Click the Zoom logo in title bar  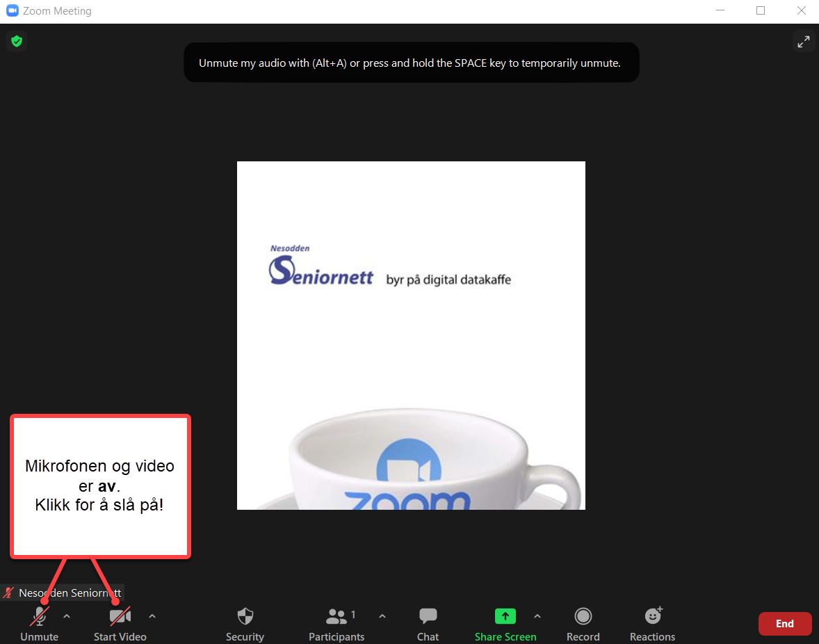pyautogui.click(x=12, y=11)
